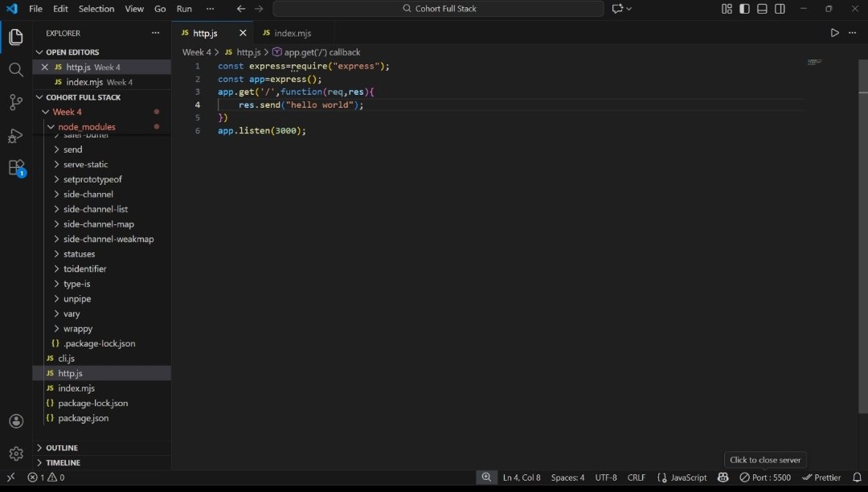This screenshot has height=492, width=868.
Task: Change end of line sequence CRLF
Action: click(x=636, y=477)
